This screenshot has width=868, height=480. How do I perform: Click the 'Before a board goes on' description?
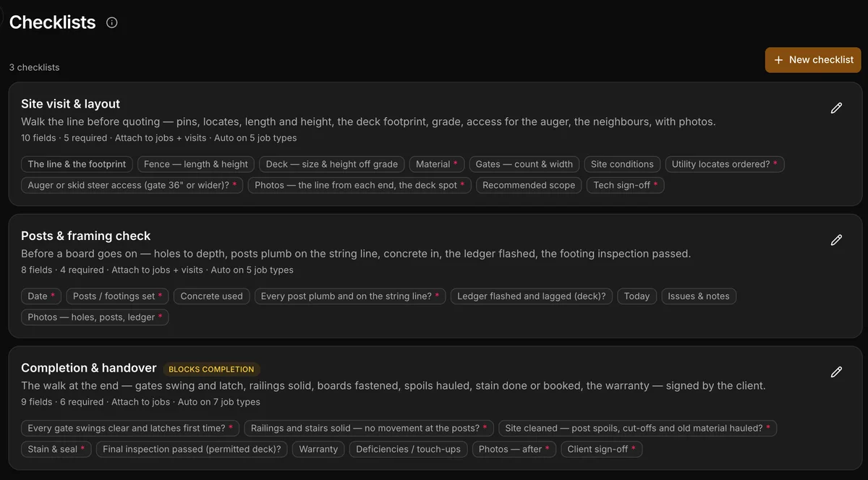356,254
